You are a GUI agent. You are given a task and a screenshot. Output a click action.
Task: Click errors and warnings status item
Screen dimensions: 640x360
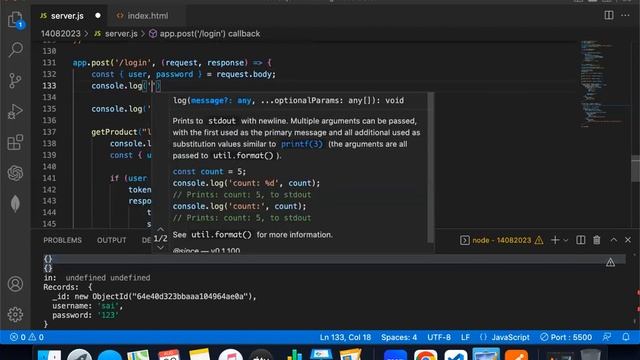click(x=27, y=337)
